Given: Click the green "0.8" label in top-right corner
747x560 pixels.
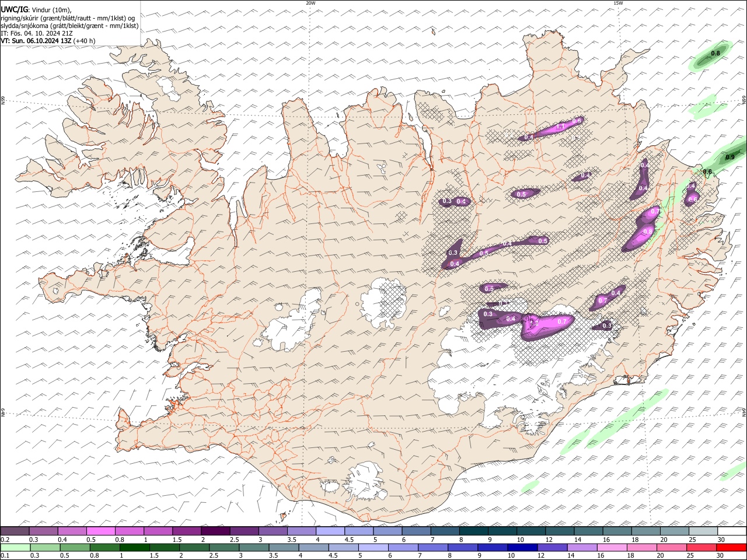Looking at the screenshot, I should [715, 54].
